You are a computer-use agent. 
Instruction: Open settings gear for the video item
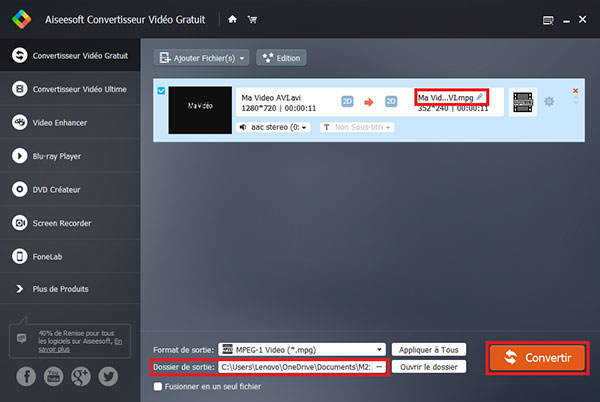(x=548, y=102)
